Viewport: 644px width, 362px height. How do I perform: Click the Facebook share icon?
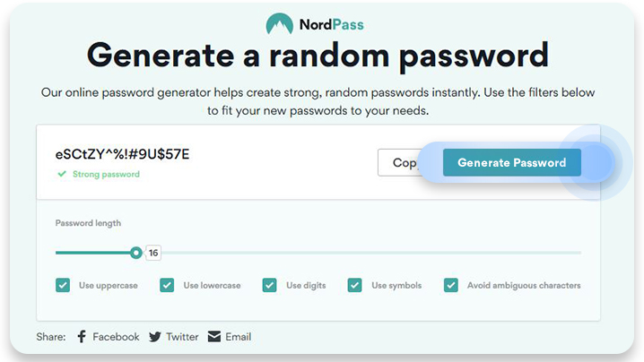tap(82, 337)
